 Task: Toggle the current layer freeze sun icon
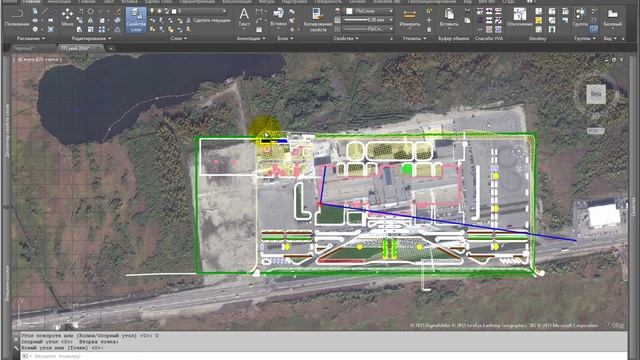159,11
